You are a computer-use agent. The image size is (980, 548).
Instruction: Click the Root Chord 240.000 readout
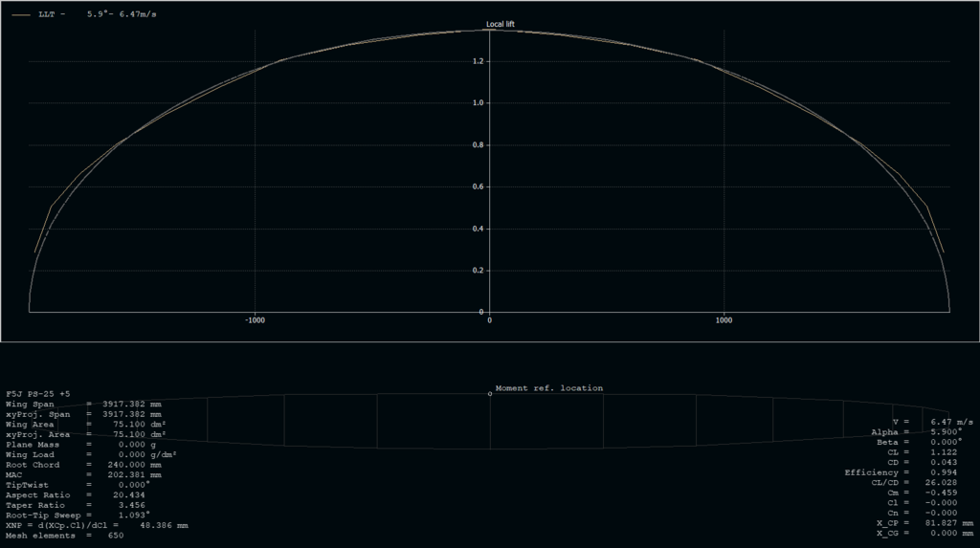pos(77,465)
